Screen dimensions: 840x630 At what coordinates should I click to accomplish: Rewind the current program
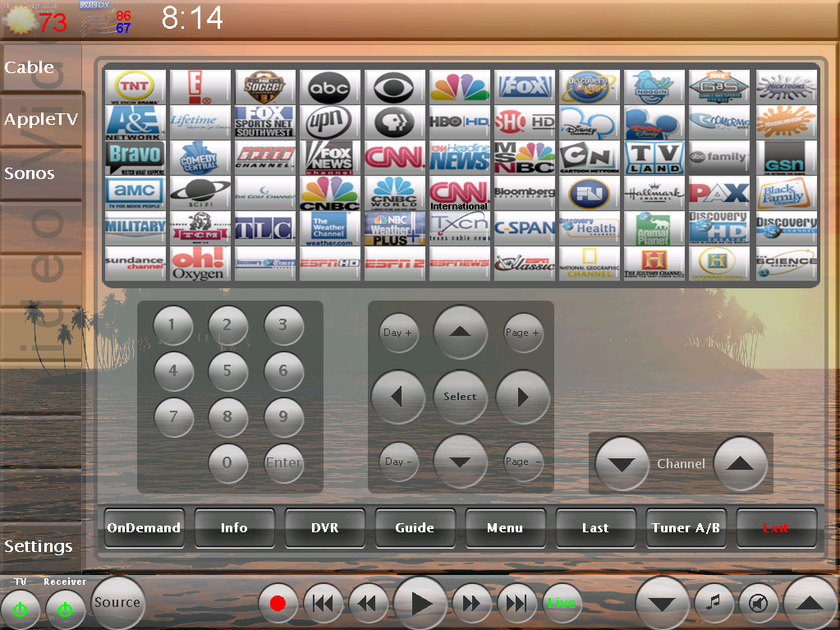[x=368, y=604]
